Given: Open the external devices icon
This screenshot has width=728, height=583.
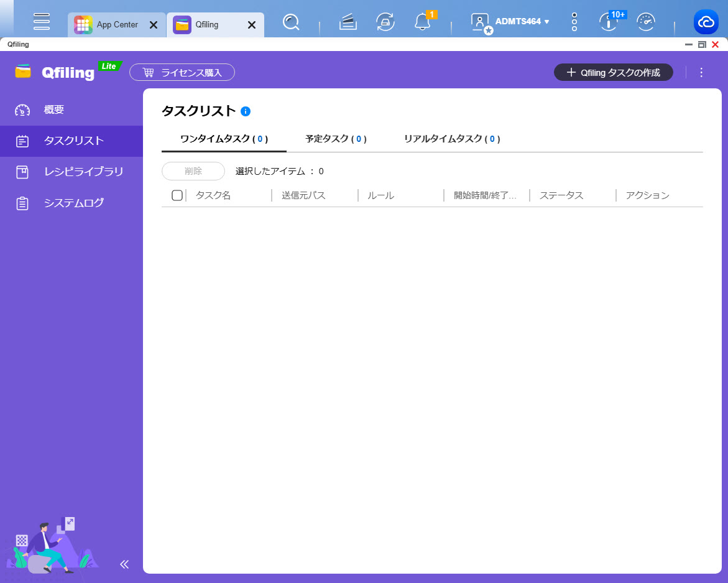Looking at the screenshot, I should click(x=385, y=22).
